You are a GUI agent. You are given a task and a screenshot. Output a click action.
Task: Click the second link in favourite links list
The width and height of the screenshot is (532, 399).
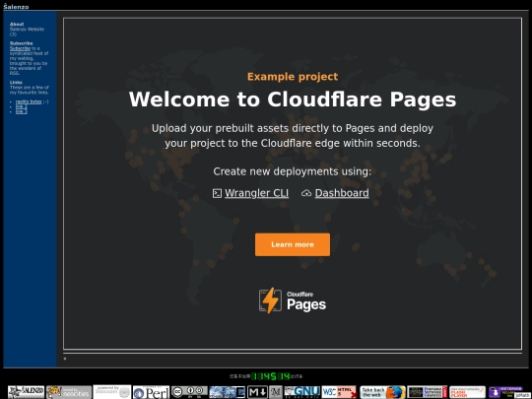21,106
